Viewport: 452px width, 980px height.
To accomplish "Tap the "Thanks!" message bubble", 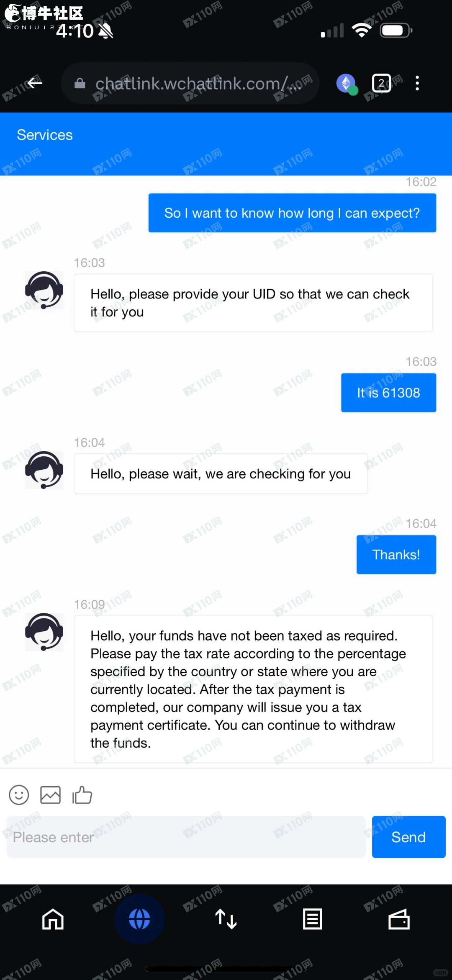I will point(396,555).
